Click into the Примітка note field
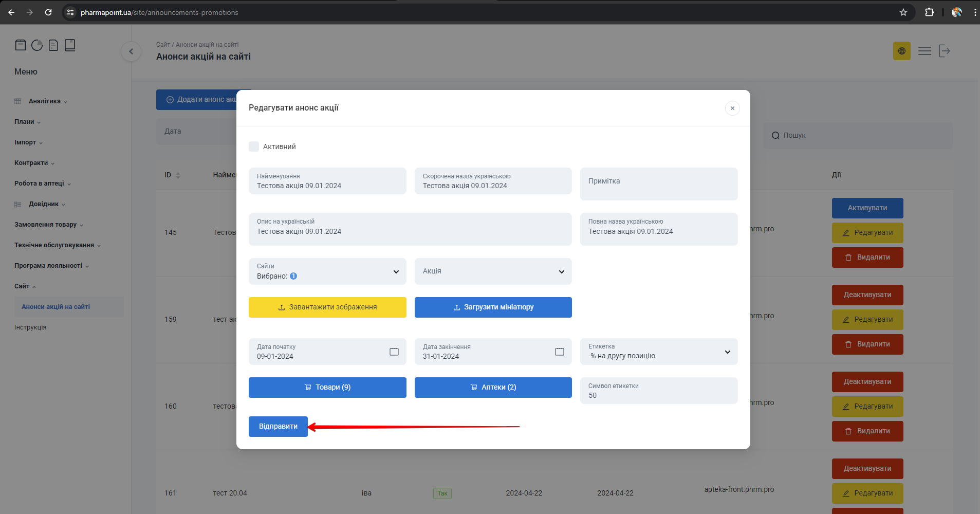The height and width of the screenshot is (514, 980). coord(658,184)
